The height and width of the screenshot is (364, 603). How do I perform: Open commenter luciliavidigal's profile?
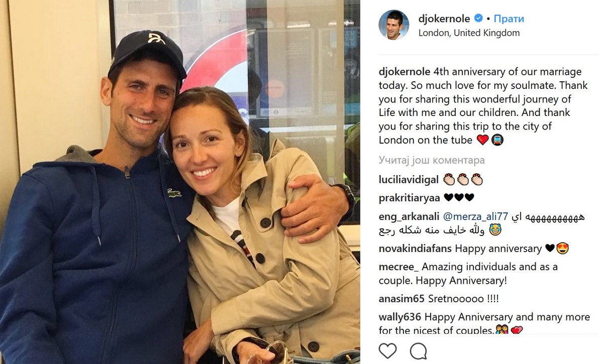[x=409, y=179]
